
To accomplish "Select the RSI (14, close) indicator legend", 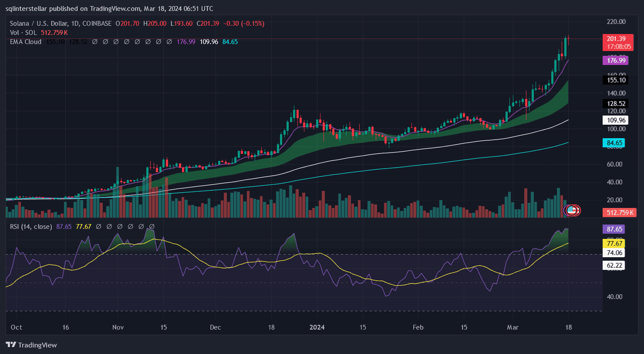I will [x=30, y=227].
